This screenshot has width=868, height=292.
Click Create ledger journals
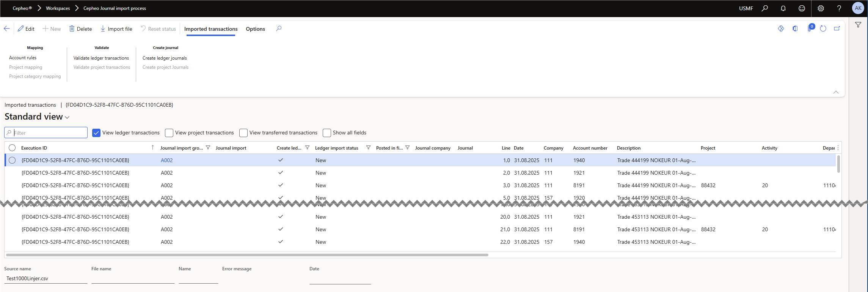[165, 58]
